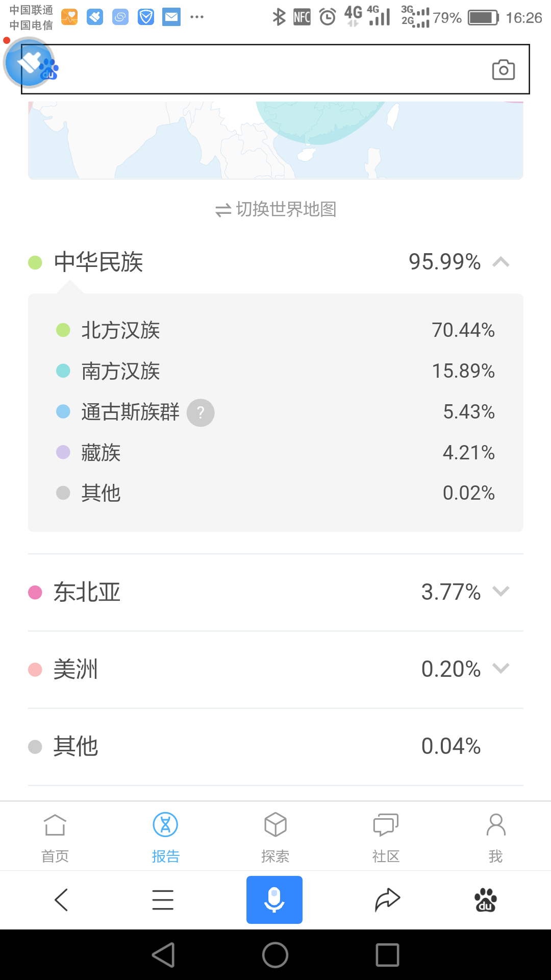Tap the question mark beside 通古斯族群
Image resolution: width=551 pixels, height=980 pixels.
pyautogui.click(x=201, y=412)
